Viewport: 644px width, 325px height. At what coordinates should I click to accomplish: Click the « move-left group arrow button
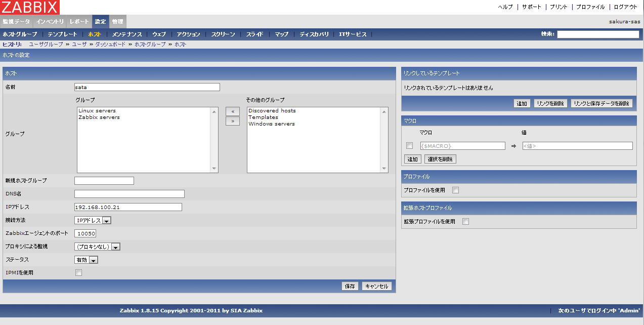232,111
